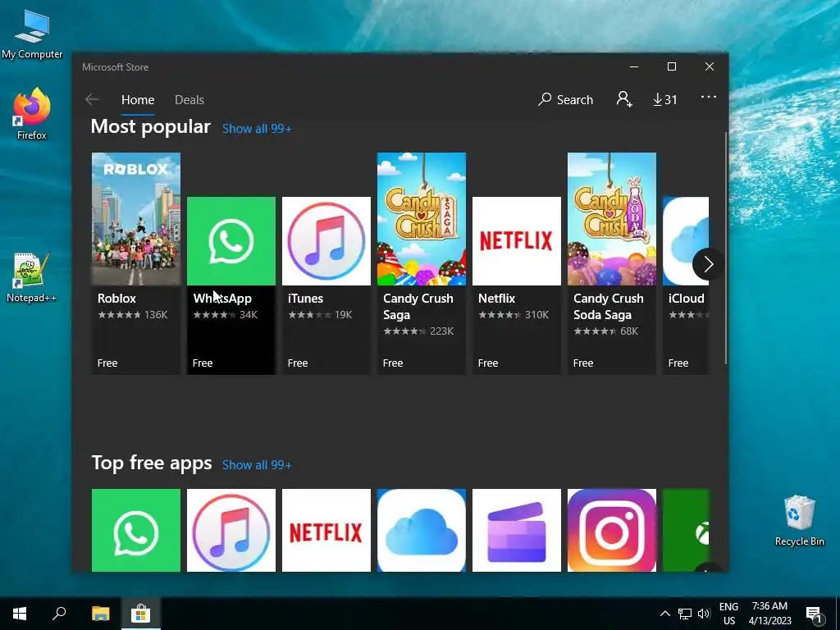The image size is (840, 630).
Task: Open ENG US language switcher
Action: click(x=728, y=614)
